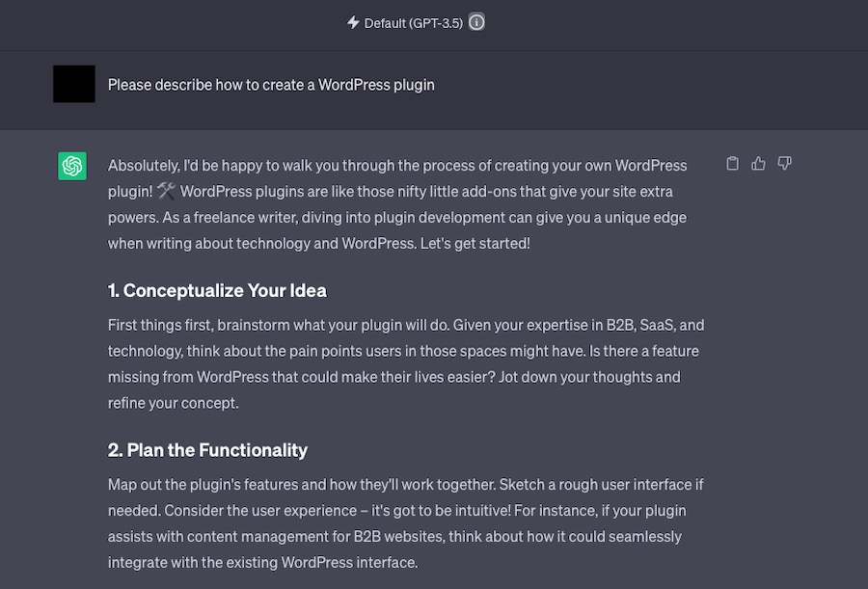This screenshot has height=589, width=868.
Task: Click the "Let's get started!" sentence
Action: coord(475,244)
